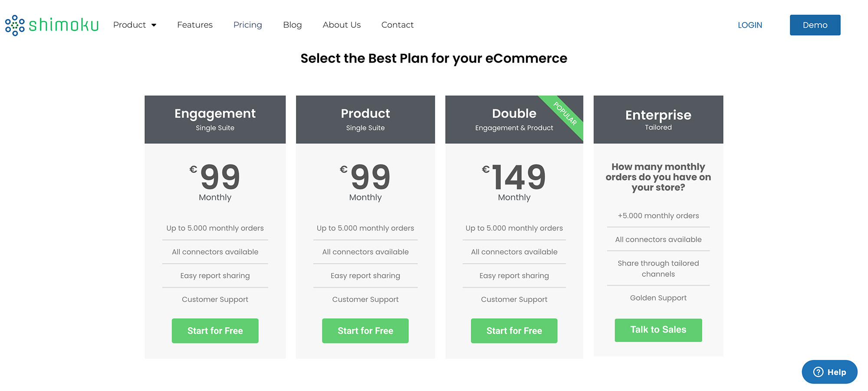Click Talk to Sales for Enterprise
Viewport: 868px width, 391px height.
click(658, 330)
